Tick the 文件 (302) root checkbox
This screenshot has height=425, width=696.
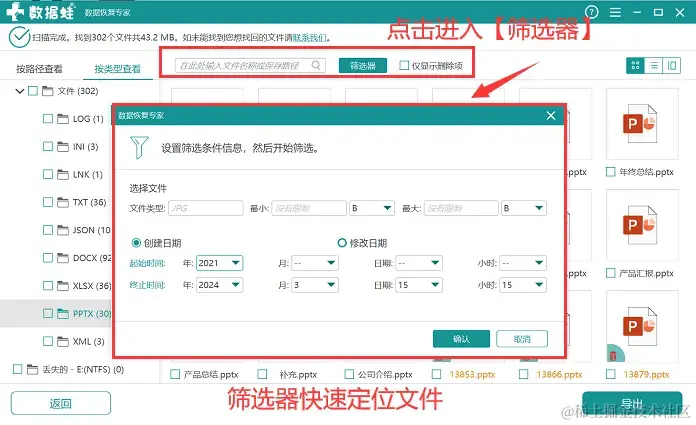(x=33, y=91)
